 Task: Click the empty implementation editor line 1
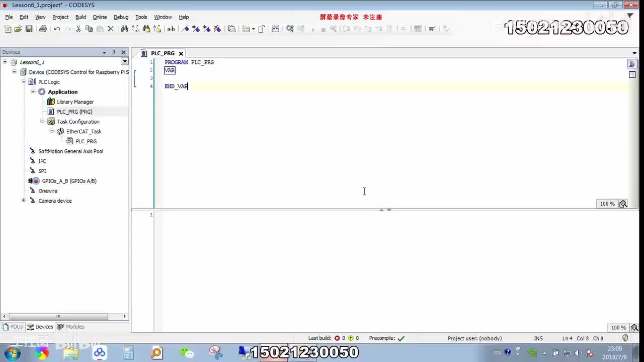click(397, 215)
